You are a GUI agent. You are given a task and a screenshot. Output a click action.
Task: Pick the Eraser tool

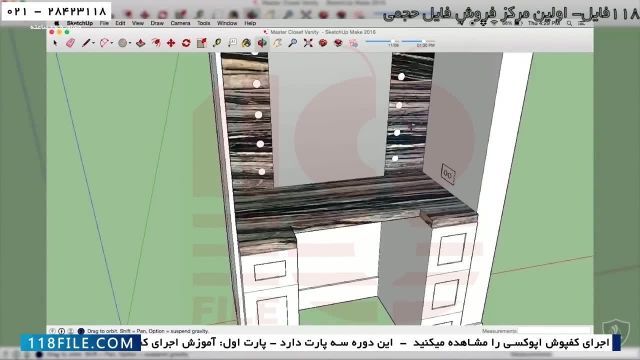70,43
